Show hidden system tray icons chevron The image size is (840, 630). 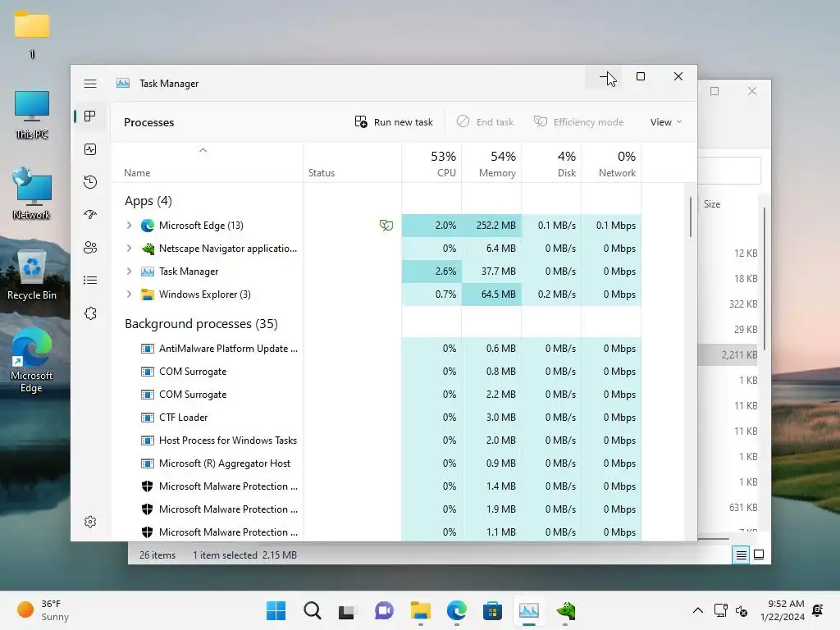pyautogui.click(x=697, y=610)
